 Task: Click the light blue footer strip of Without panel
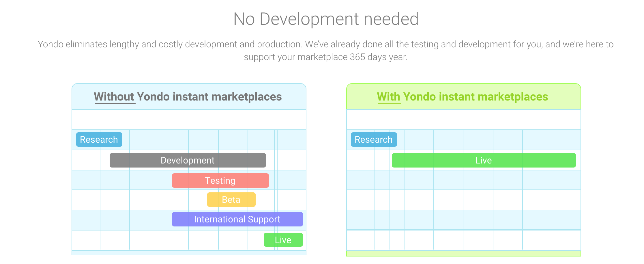point(189,253)
